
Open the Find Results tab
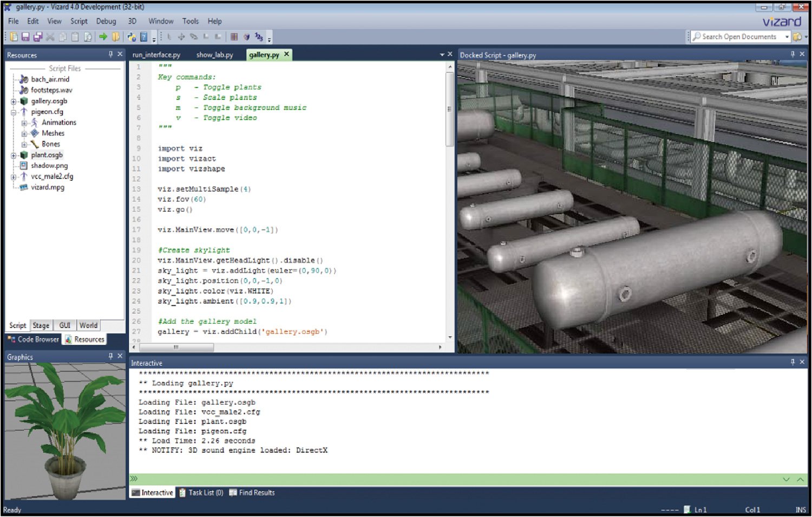pyautogui.click(x=252, y=493)
